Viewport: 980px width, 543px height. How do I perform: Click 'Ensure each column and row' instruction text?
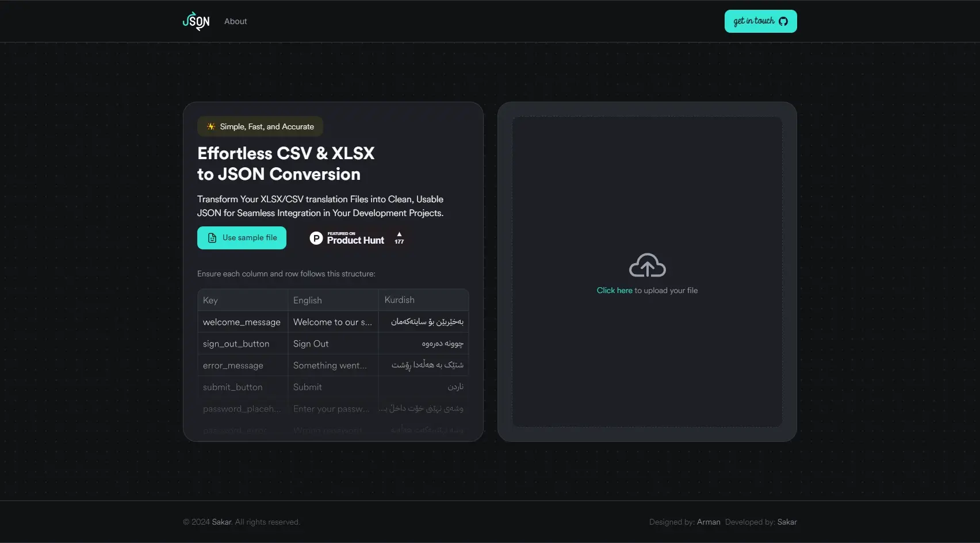click(286, 274)
